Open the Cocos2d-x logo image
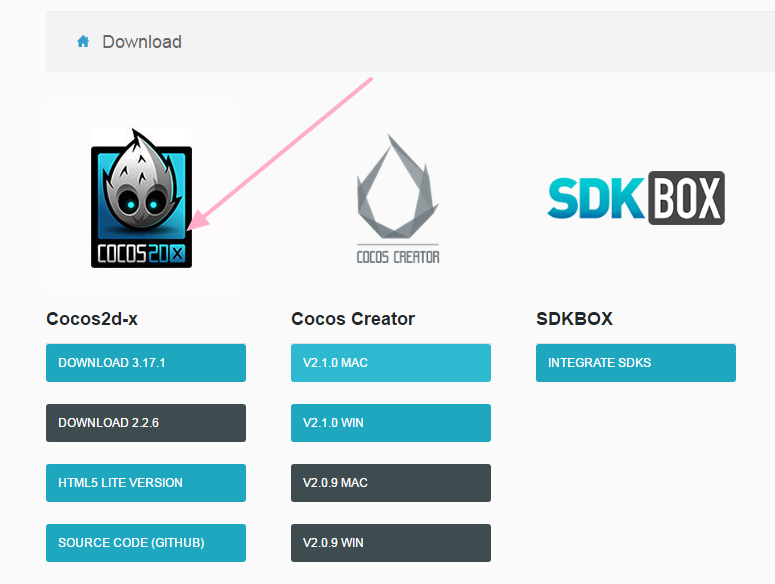775x584 pixels. (141, 198)
